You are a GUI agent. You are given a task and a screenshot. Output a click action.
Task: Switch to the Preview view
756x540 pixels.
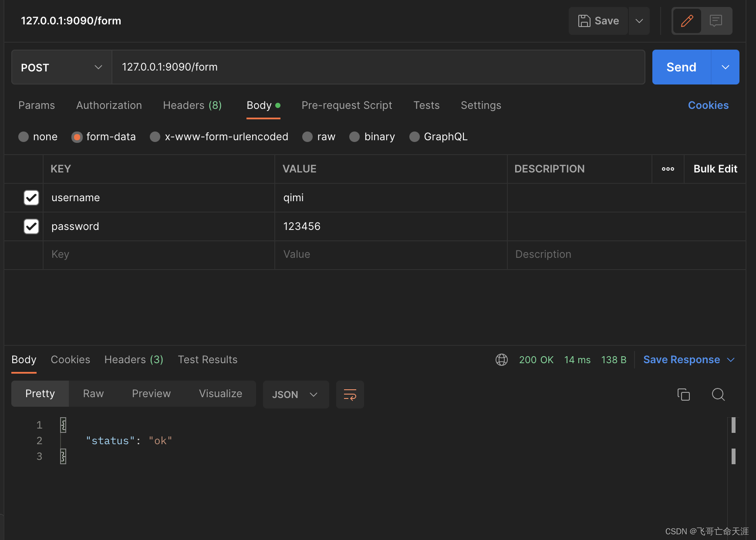[x=151, y=394]
